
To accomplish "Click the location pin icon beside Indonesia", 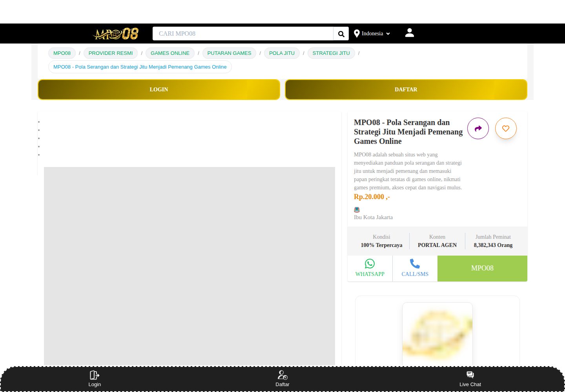I will point(357,34).
